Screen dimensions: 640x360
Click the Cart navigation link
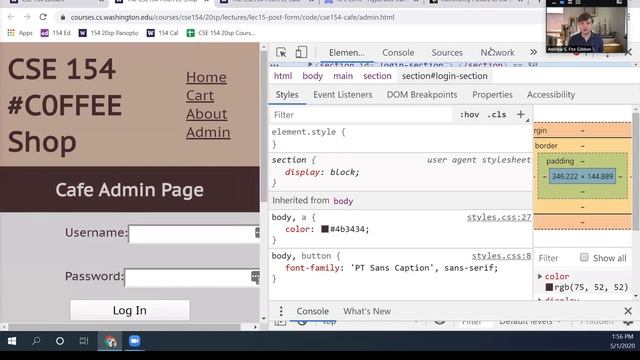(x=200, y=96)
